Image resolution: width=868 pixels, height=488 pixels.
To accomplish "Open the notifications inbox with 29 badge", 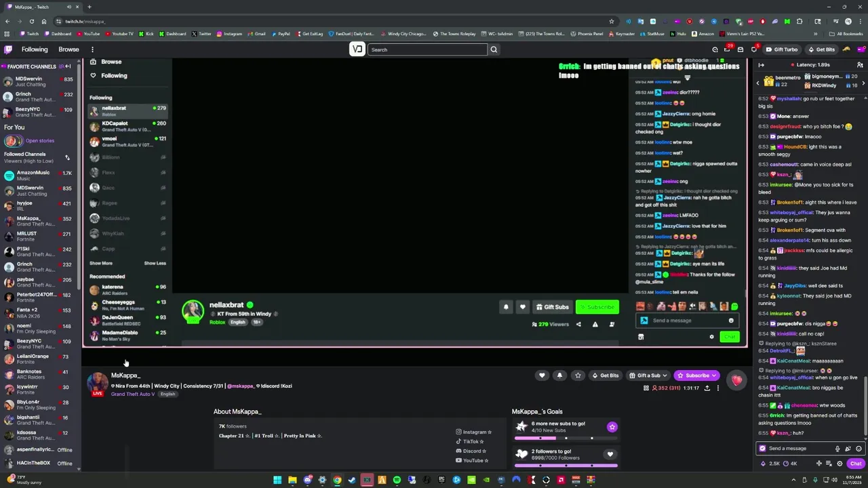I will (x=728, y=49).
